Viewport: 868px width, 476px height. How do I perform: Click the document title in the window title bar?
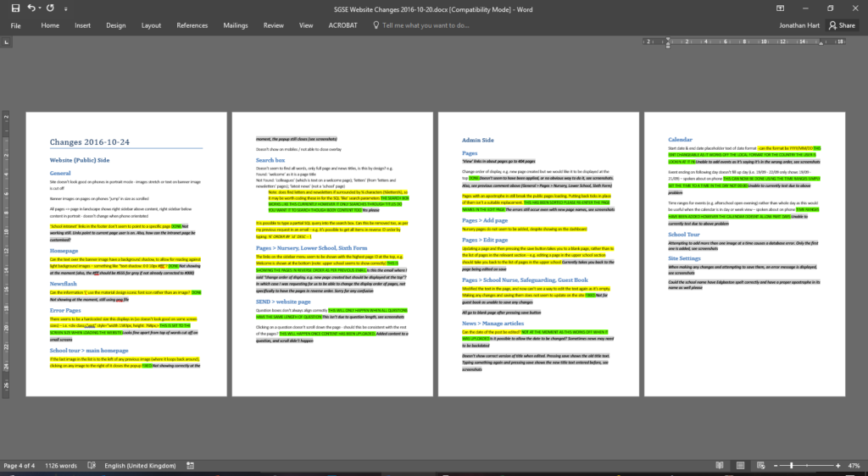pyautogui.click(x=433, y=8)
